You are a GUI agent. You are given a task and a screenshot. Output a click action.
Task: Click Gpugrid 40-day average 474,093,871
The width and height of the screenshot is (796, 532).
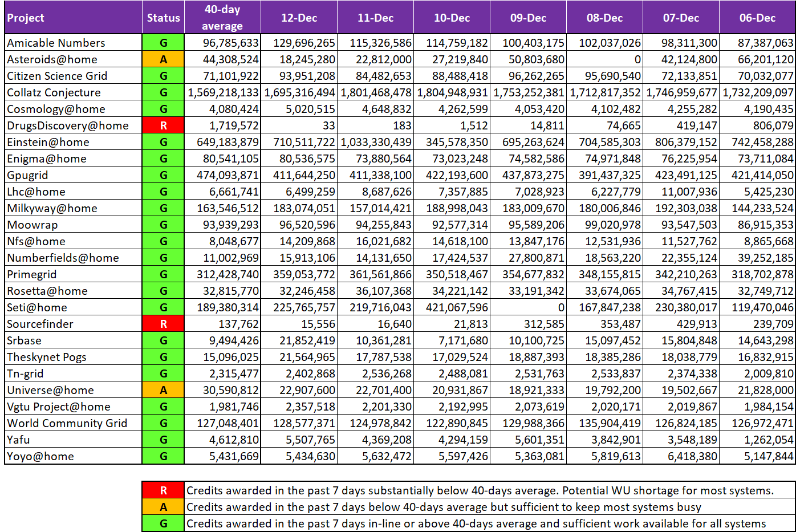(222, 175)
